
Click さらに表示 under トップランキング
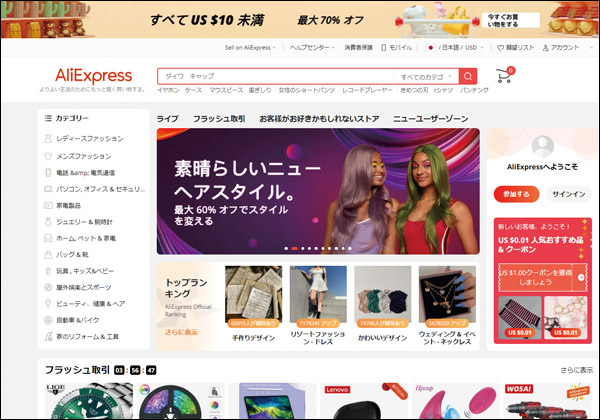pos(181,332)
